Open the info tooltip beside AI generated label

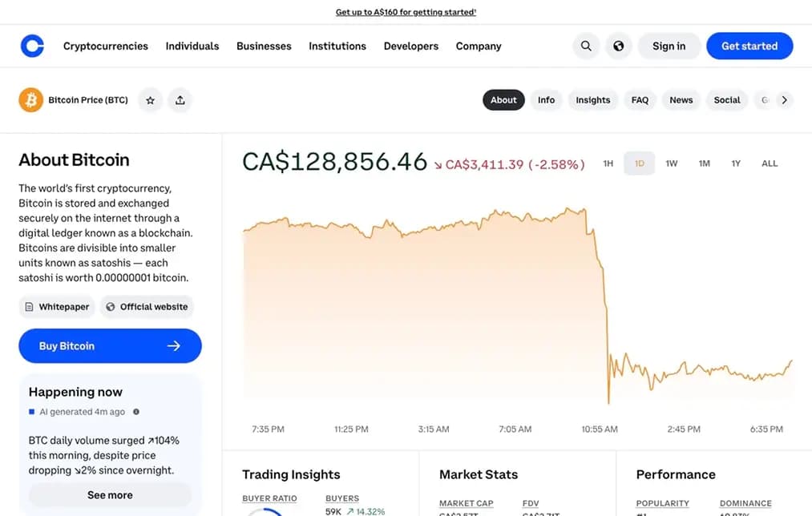coord(135,411)
